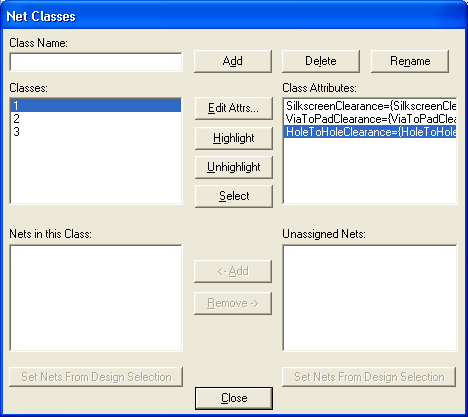Click the Delete button
Viewport: 468px width, 417px height.
(321, 61)
